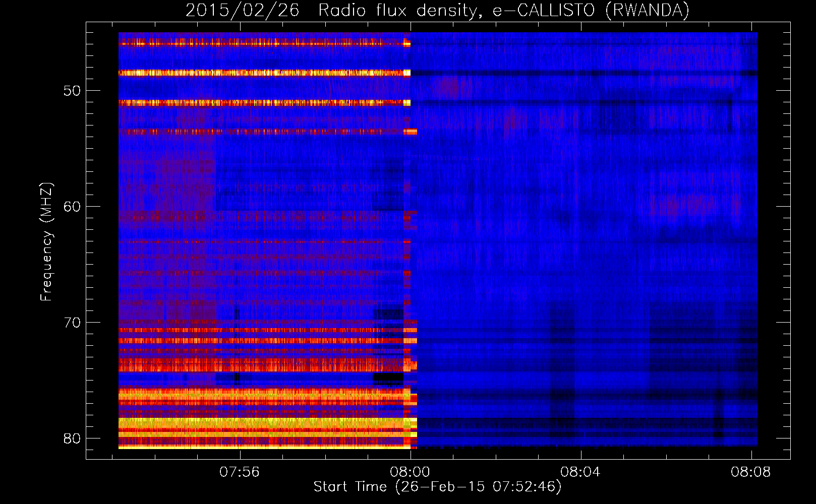Viewport: 816px width, 504px height.
Task: Click the '70' frequency tick label
Action: pos(72,323)
